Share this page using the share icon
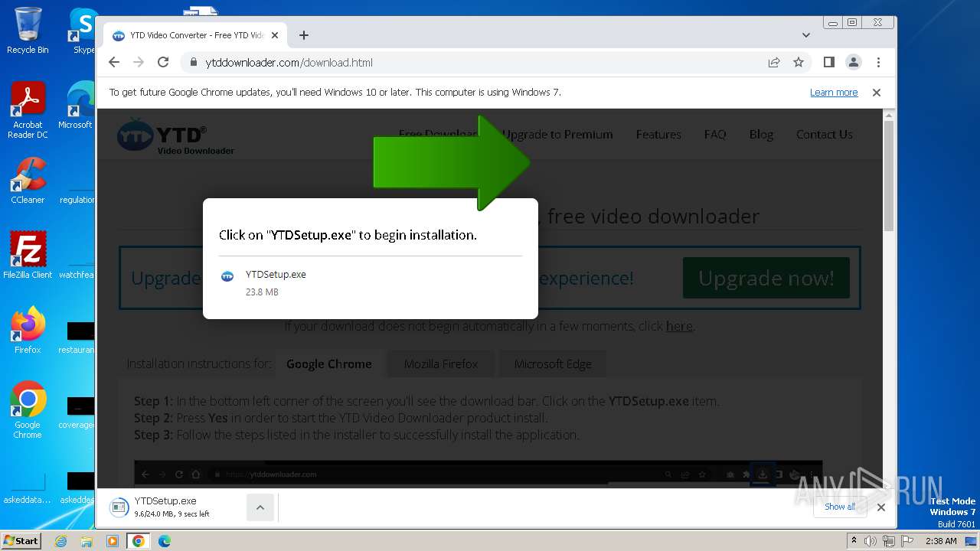 pos(774,62)
